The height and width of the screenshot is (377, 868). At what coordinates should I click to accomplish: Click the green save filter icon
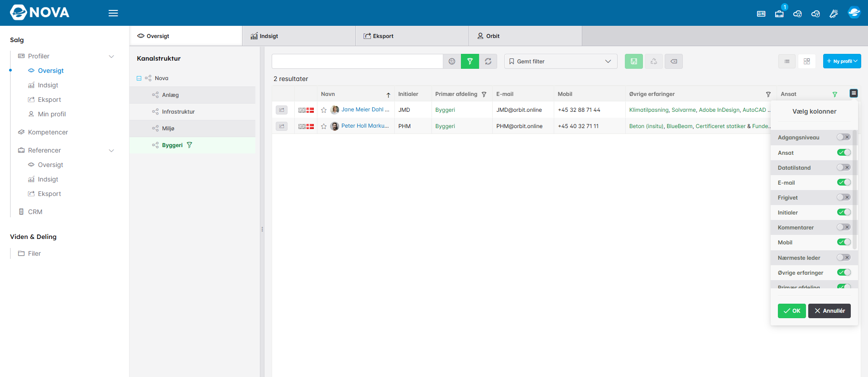[x=634, y=61]
